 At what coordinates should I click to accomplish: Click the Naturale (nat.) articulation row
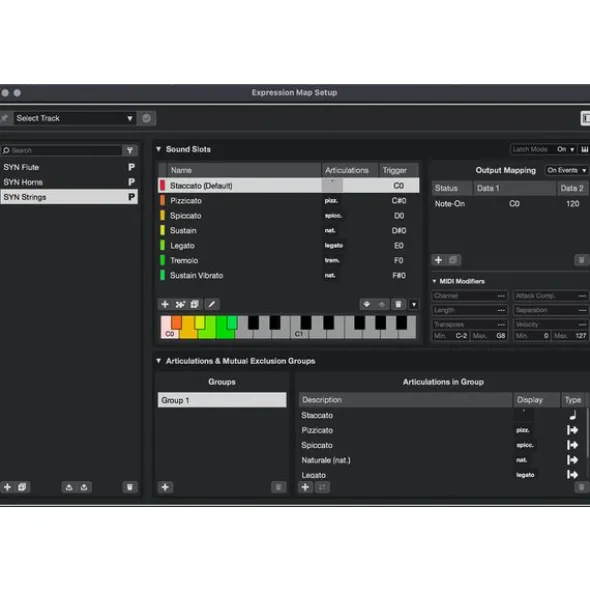[x=443, y=460]
